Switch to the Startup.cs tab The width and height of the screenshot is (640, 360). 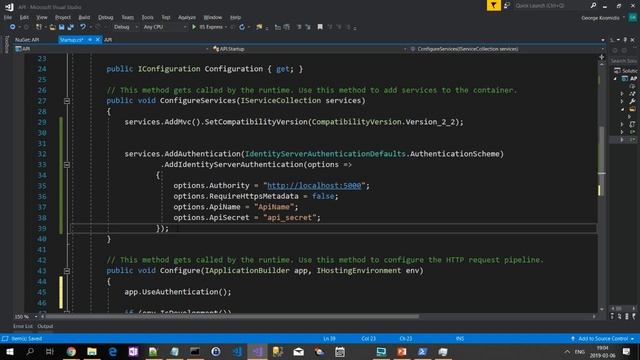[x=71, y=40]
